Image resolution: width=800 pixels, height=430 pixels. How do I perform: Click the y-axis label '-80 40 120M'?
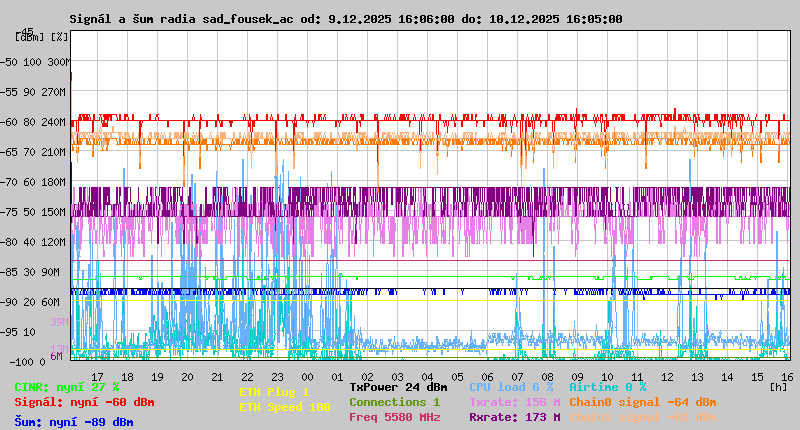(x=33, y=242)
